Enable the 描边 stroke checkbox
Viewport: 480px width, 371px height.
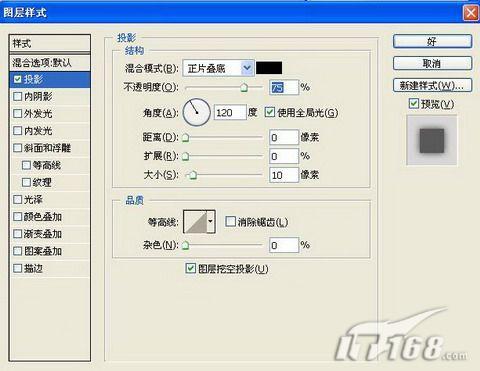(x=18, y=268)
